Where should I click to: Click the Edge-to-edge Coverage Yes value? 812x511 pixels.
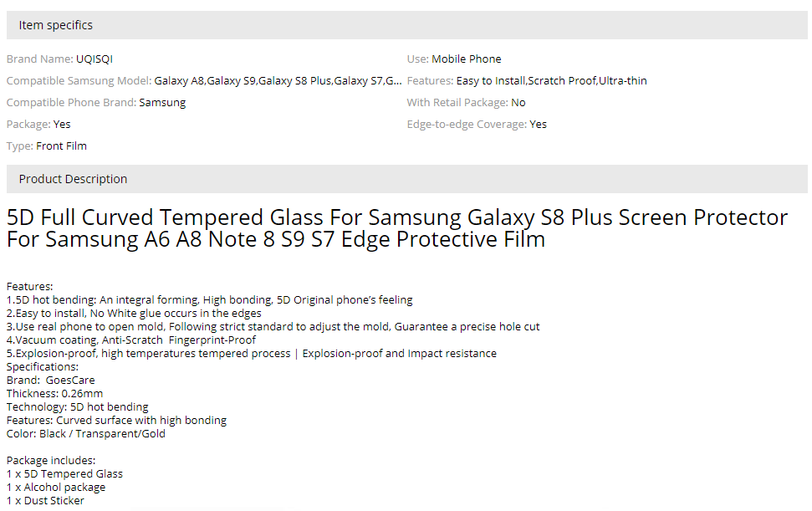[538, 125]
